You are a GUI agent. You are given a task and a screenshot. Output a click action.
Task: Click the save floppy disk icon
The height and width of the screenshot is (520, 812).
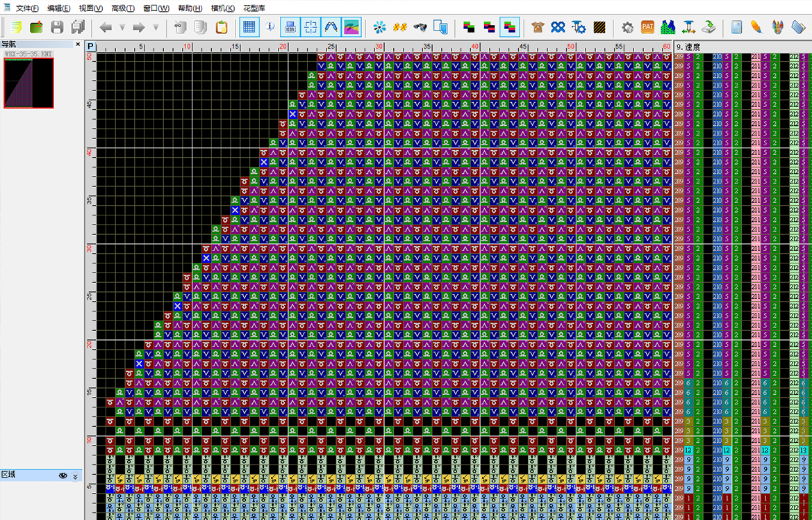(57, 27)
